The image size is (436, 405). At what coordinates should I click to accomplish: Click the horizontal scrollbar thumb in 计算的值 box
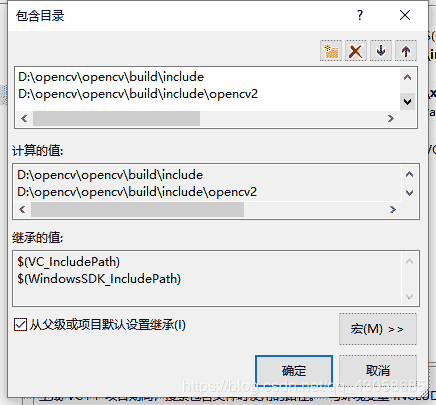click(x=137, y=209)
